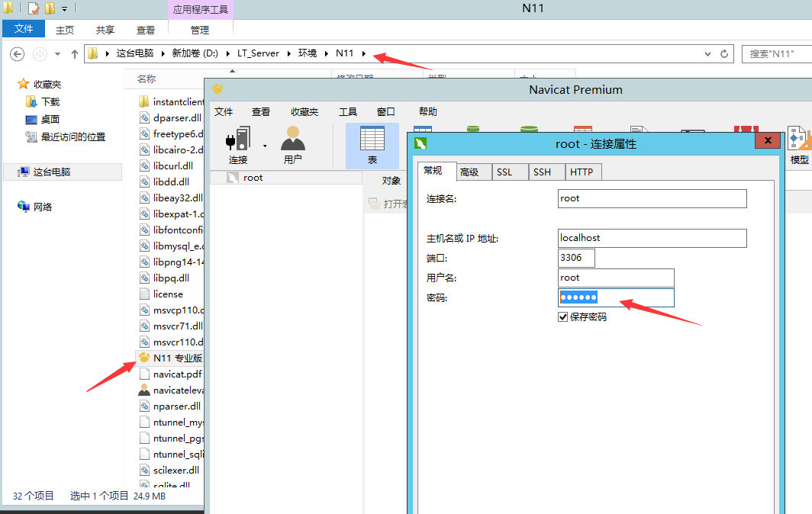Open the 用户 user toolbar icon
Screen dimensions: 812x514
point(292,143)
